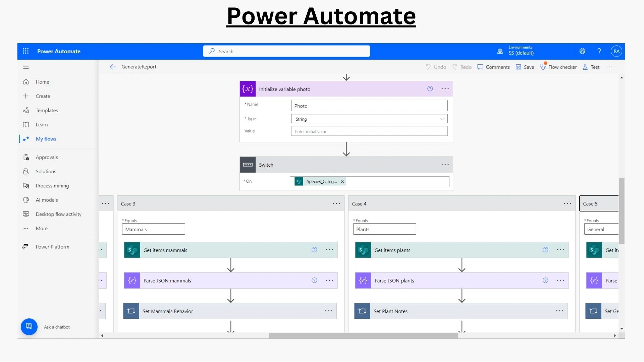Screen dimensions: 644x362
Task: Open Set Mammals Behavior more options
Action: pyautogui.click(x=329, y=311)
